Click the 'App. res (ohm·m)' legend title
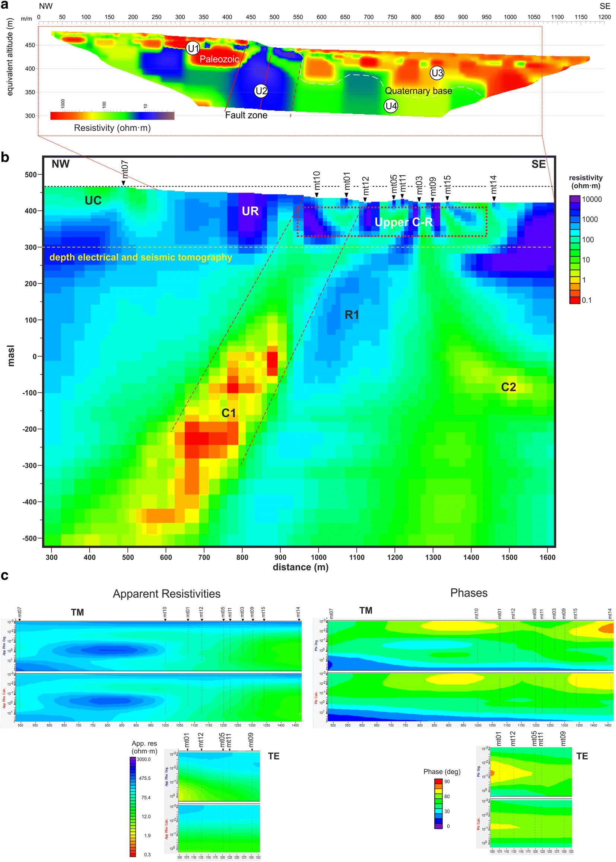This screenshot has height=862, width=616. point(144,747)
